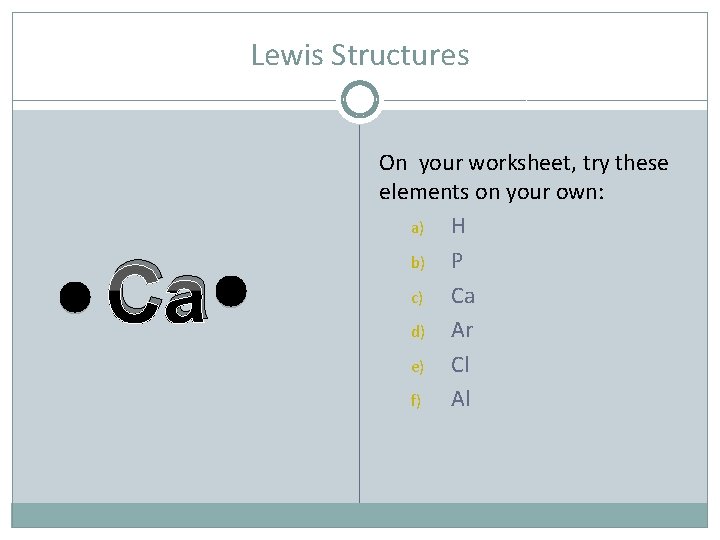Select element Cl in the list
The height and width of the screenshot is (540, 720).
[x=460, y=365]
